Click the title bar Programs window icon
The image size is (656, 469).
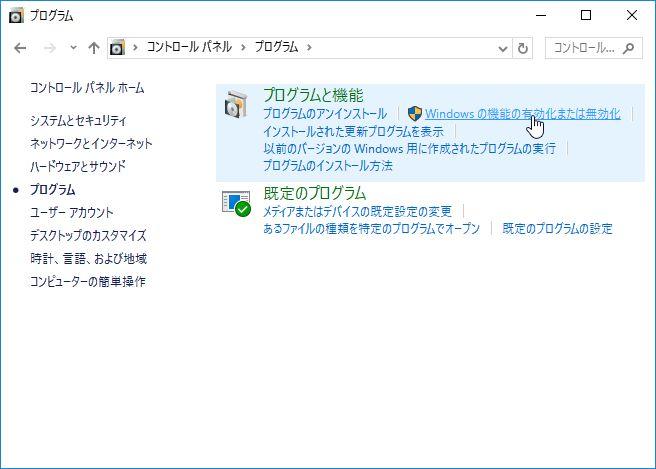(x=16, y=16)
